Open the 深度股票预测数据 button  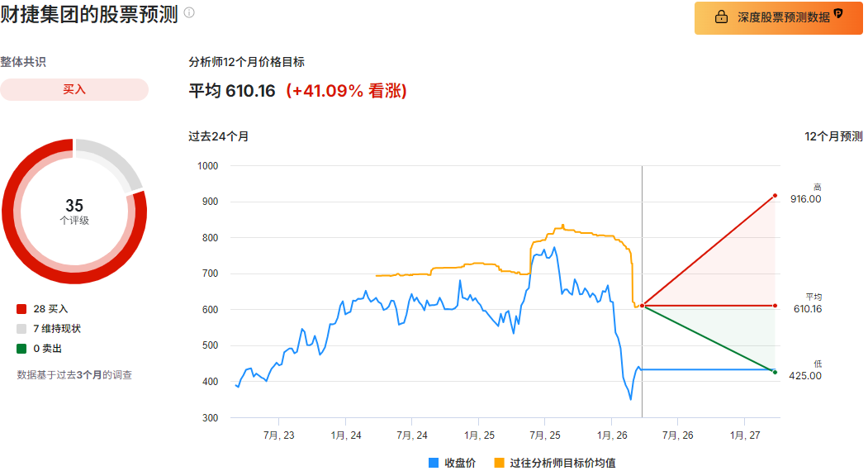[780, 17]
